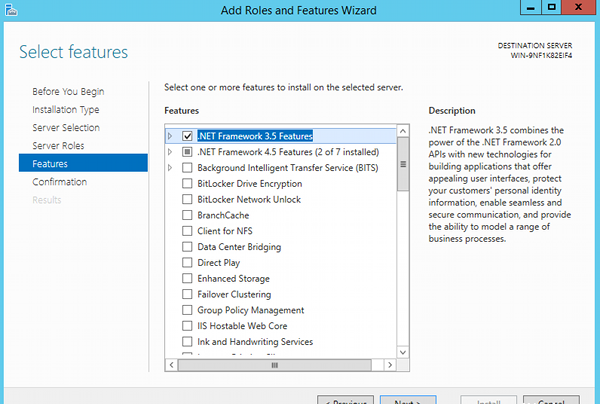Screen dimensions: 600x404
Task: Select the .NET Framework 3.5 Features row text
Action: tap(255, 136)
